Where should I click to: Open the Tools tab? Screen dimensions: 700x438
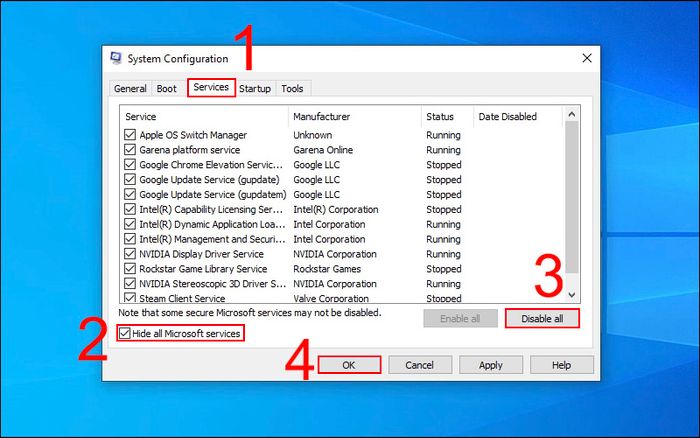(x=292, y=88)
